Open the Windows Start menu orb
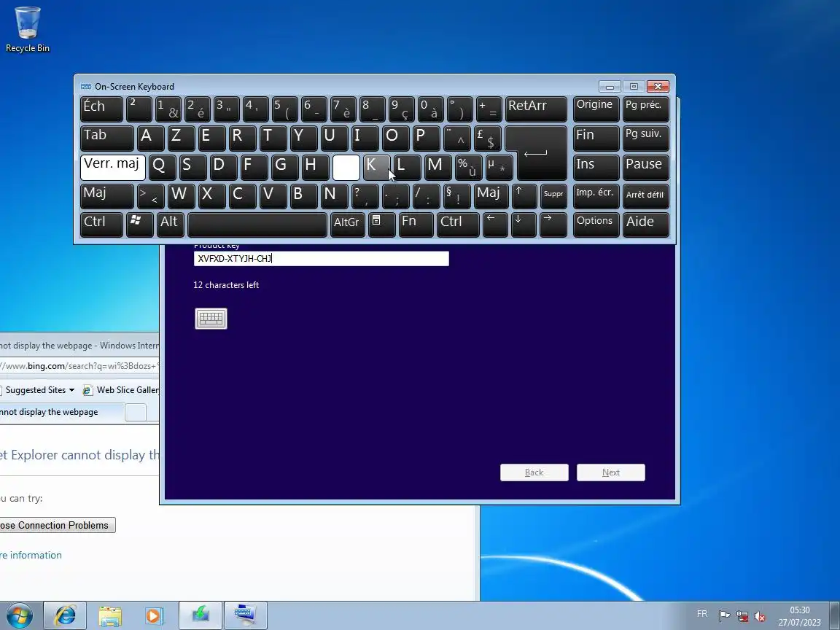The width and height of the screenshot is (840, 630). (x=19, y=616)
